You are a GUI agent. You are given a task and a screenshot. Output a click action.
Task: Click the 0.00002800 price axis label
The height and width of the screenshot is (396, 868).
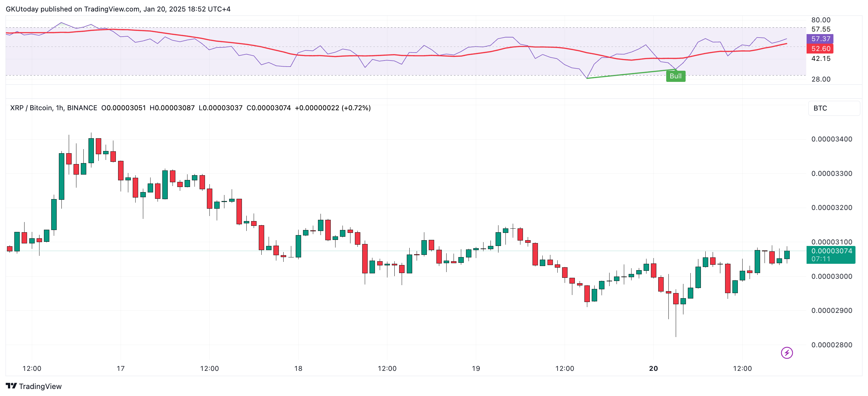(x=831, y=345)
